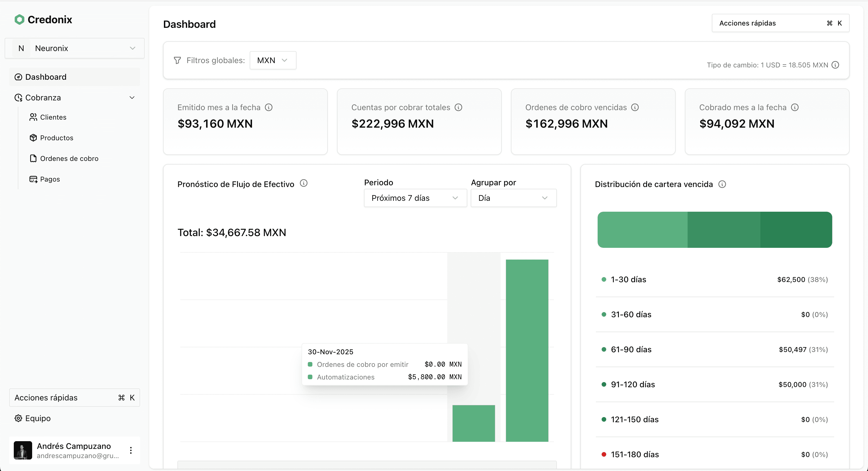Open the Neuronix organization selector
Image resolution: width=868 pixels, height=471 pixels.
click(74, 48)
